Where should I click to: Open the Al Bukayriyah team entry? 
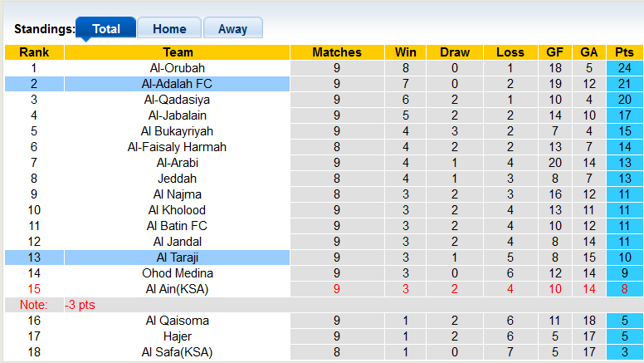pyautogui.click(x=177, y=131)
